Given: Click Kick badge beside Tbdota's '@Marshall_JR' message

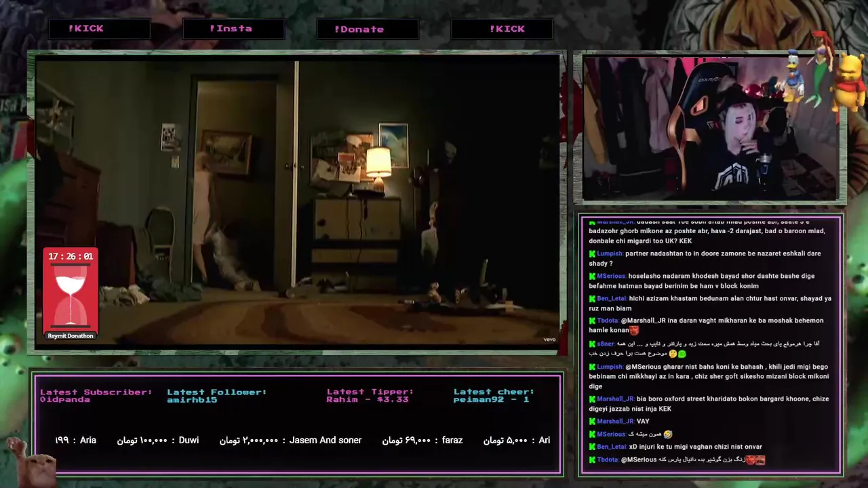Looking at the screenshot, I should click(593, 321).
